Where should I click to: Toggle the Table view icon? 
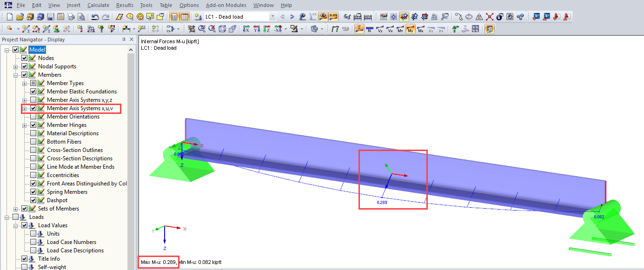185,17
